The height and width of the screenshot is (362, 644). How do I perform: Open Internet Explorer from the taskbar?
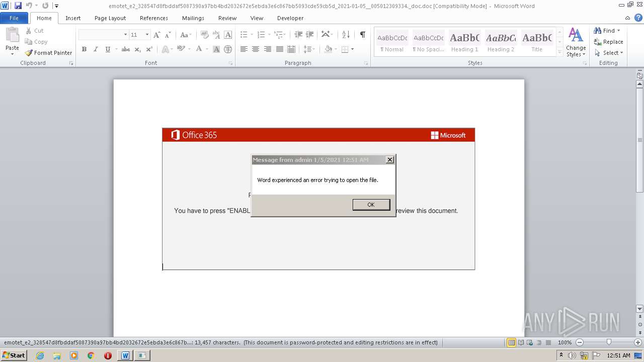click(40, 355)
